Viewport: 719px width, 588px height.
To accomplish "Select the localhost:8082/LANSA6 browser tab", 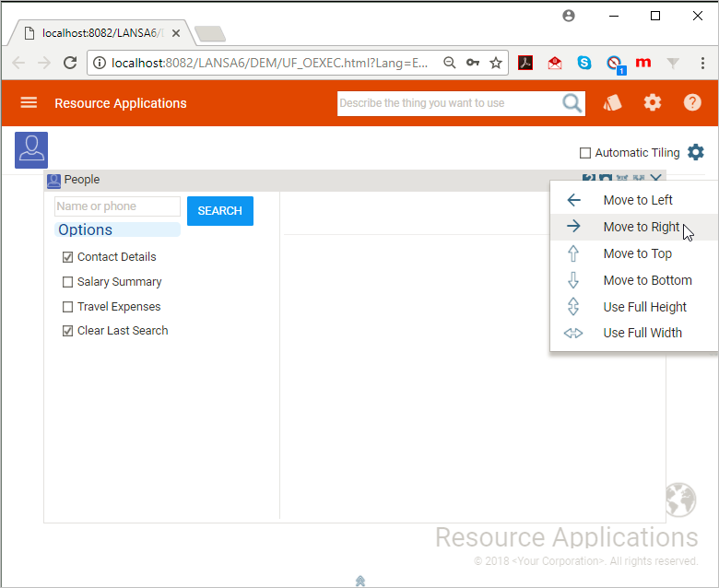I will 100,33.
